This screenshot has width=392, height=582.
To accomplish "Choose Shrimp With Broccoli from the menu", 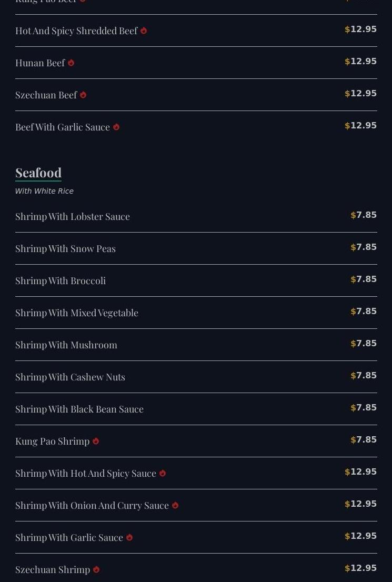I will tap(196, 280).
